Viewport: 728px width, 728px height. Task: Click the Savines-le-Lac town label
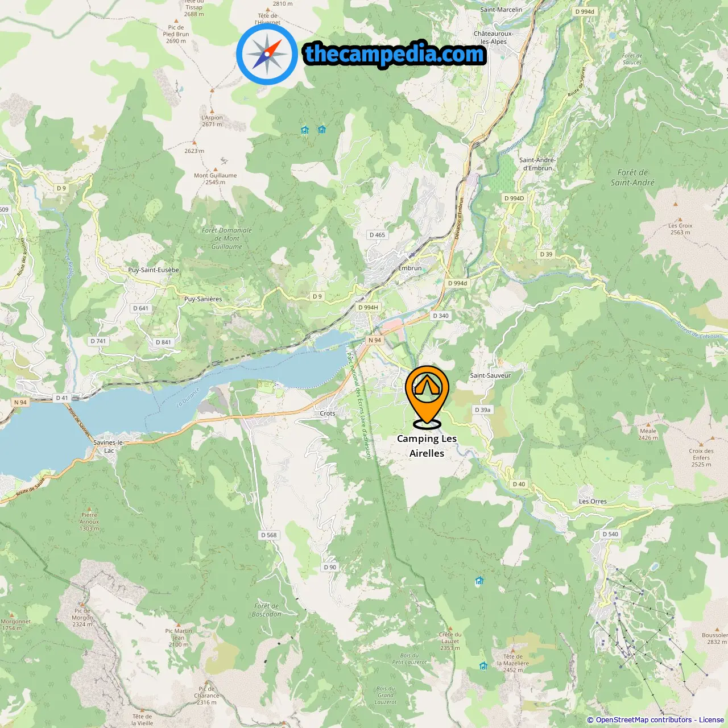point(109,446)
